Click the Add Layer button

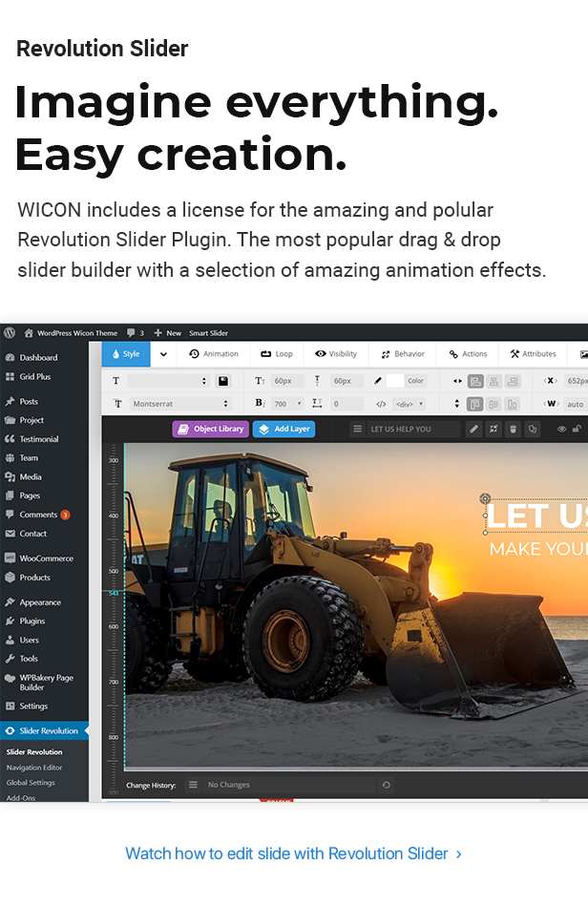[283, 429]
